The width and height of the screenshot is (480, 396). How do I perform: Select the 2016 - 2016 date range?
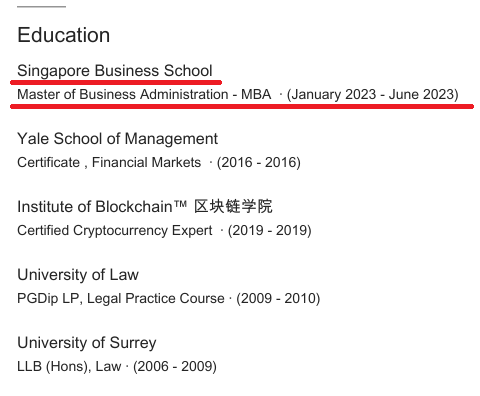click(259, 163)
